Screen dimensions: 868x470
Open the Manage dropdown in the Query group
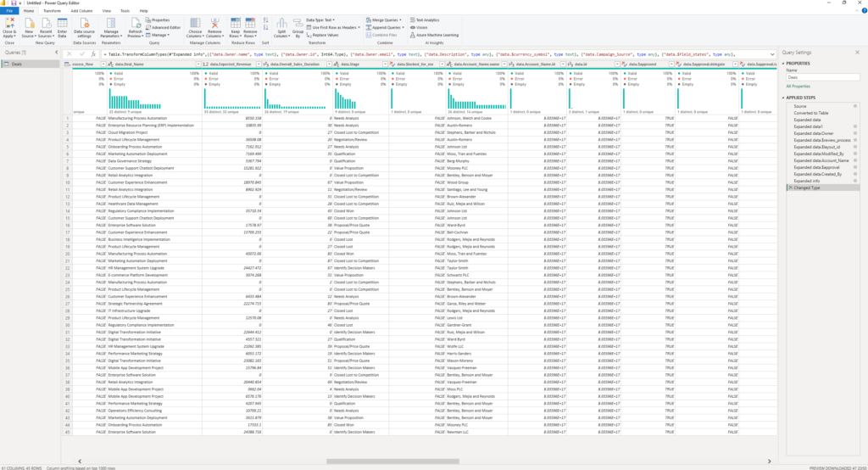(158, 35)
